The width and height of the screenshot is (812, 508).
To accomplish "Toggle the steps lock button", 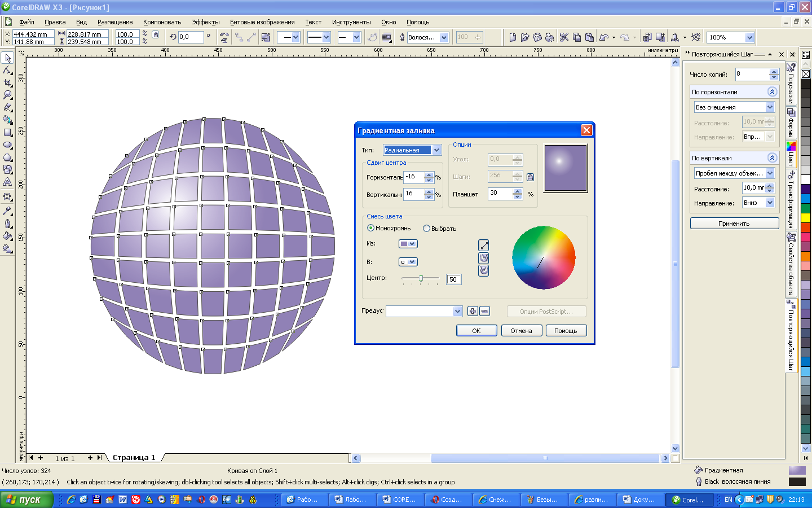I will point(530,177).
